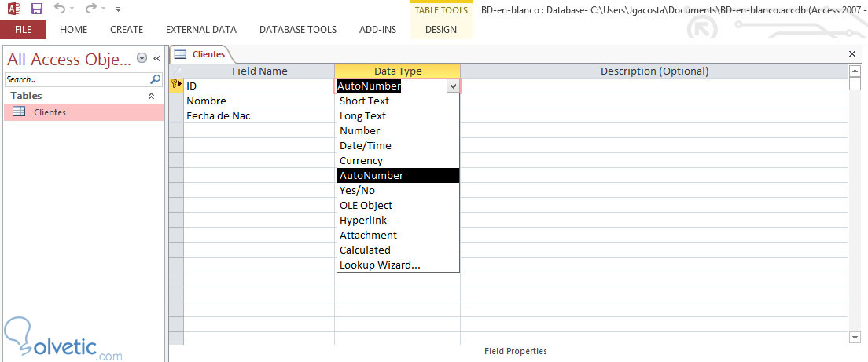The width and height of the screenshot is (868, 362).
Task: Click the Clientes table icon in navigation pane
Action: pyautogui.click(x=19, y=112)
